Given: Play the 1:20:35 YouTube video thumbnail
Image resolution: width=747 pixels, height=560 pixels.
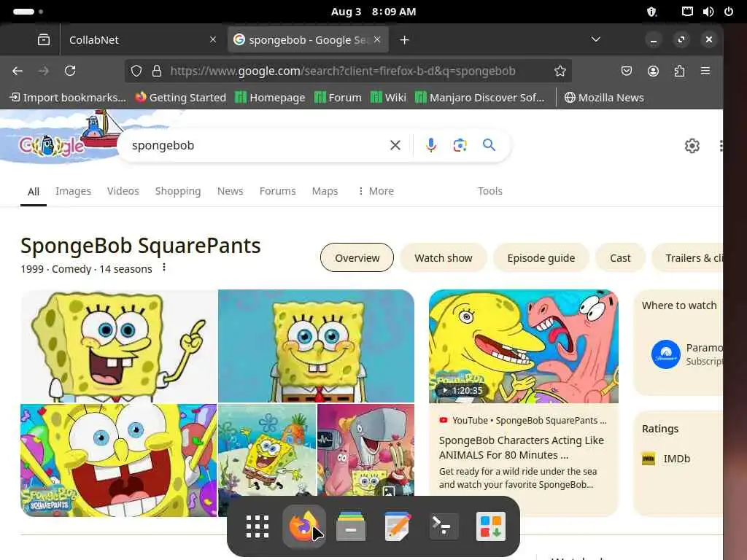Looking at the screenshot, I should point(524,346).
